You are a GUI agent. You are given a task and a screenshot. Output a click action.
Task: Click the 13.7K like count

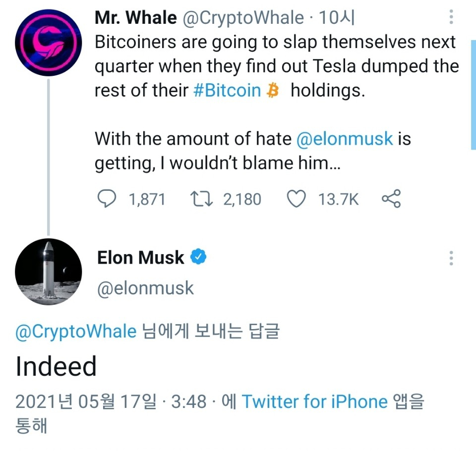point(338,198)
